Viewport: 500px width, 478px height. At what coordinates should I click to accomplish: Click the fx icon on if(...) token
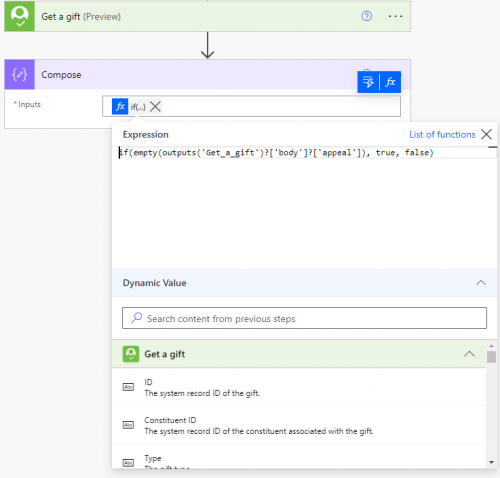(x=120, y=107)
